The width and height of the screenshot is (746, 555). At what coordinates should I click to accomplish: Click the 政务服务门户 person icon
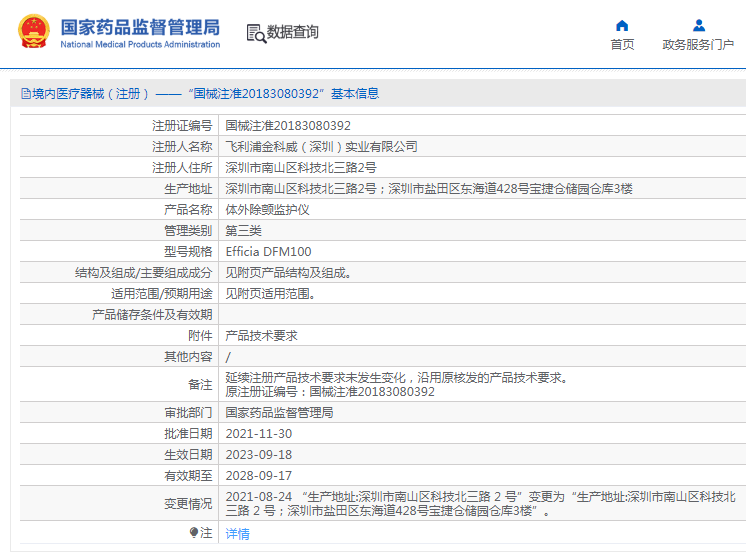coord(698,25)
